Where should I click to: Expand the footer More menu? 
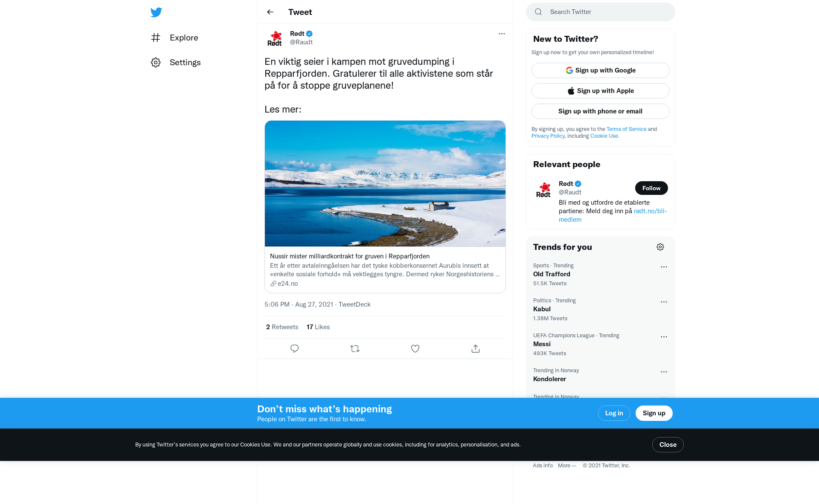tap(567, 466)
